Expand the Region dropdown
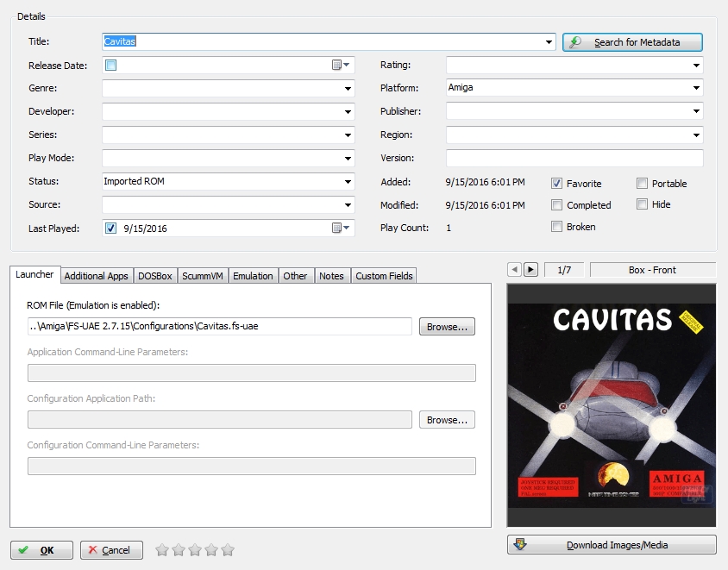728x570 pixels. [x=696, y=135]
